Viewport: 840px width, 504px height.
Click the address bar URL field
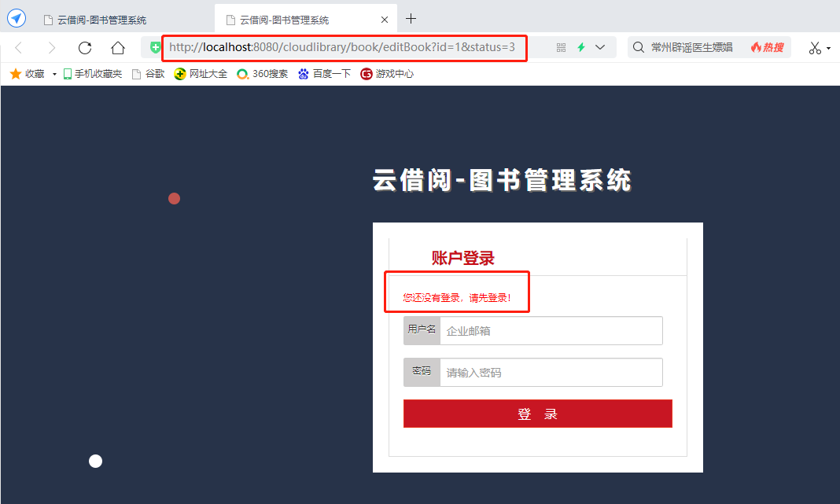coord(342,47)
